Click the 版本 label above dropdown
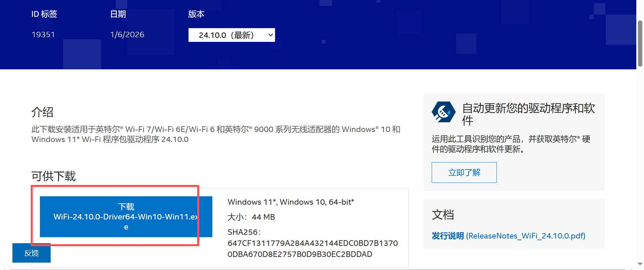This screenshot has height=270, width=644. tap(196, 14)
